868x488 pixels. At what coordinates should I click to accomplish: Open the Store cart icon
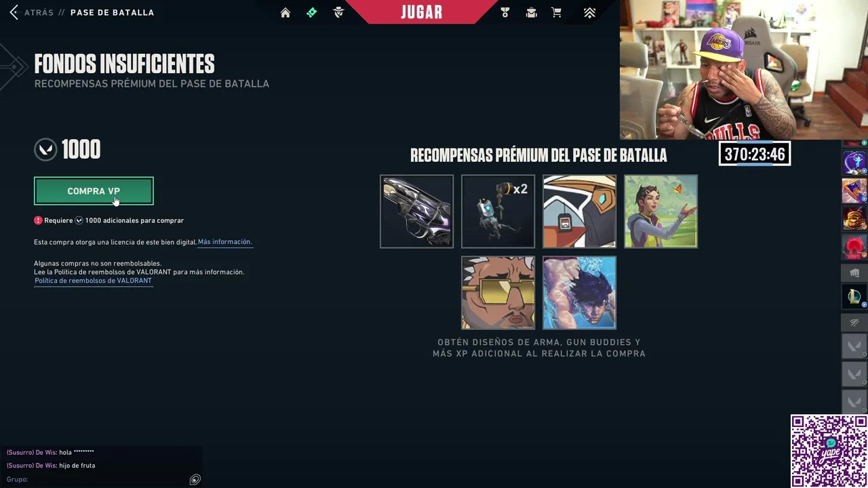pyautogui.click(x=557, y=12)
